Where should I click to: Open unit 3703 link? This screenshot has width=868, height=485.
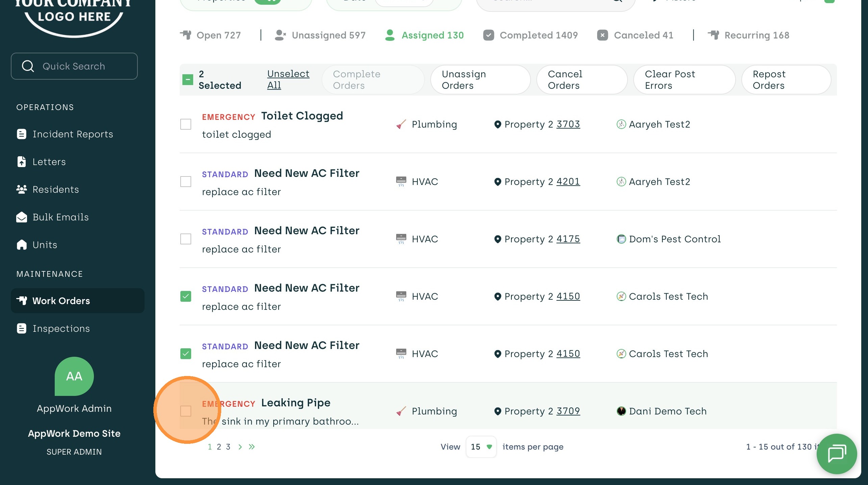568,124
